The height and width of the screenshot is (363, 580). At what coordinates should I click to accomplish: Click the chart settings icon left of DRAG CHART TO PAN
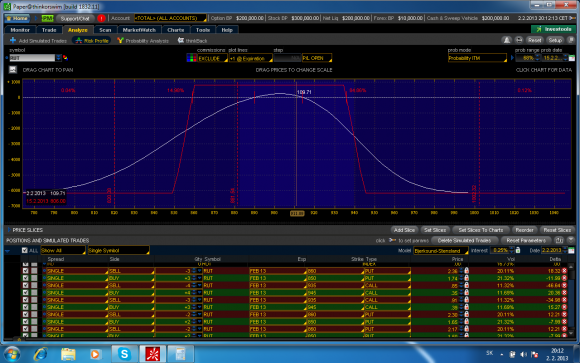(x=13, y=70)
